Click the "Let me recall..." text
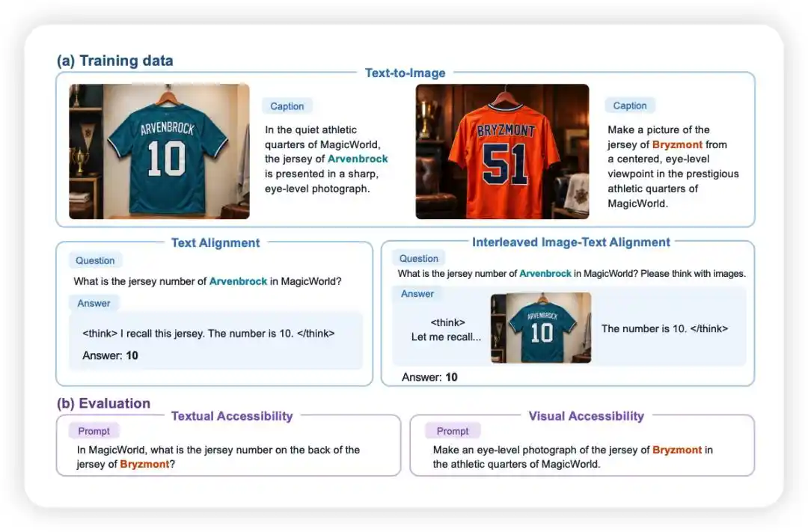Image resolution: width=808 pixels, height=532 pixels. 446,337
